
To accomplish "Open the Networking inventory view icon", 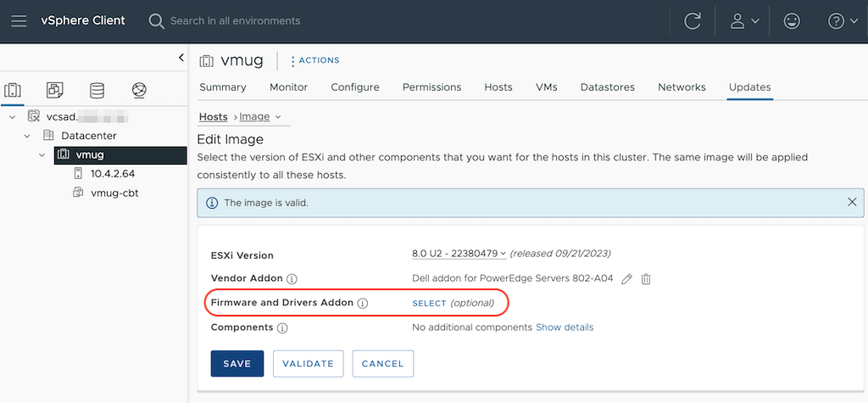I will [140, 90].
